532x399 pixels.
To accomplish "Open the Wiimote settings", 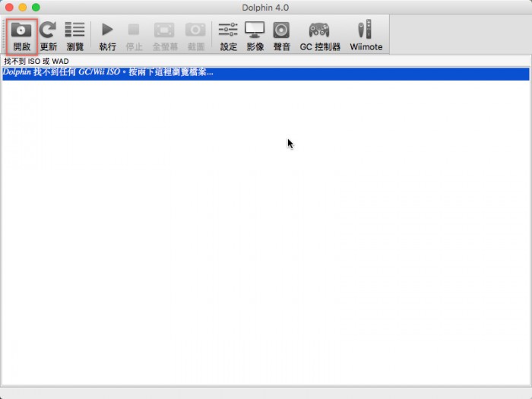I will point(366,36).
